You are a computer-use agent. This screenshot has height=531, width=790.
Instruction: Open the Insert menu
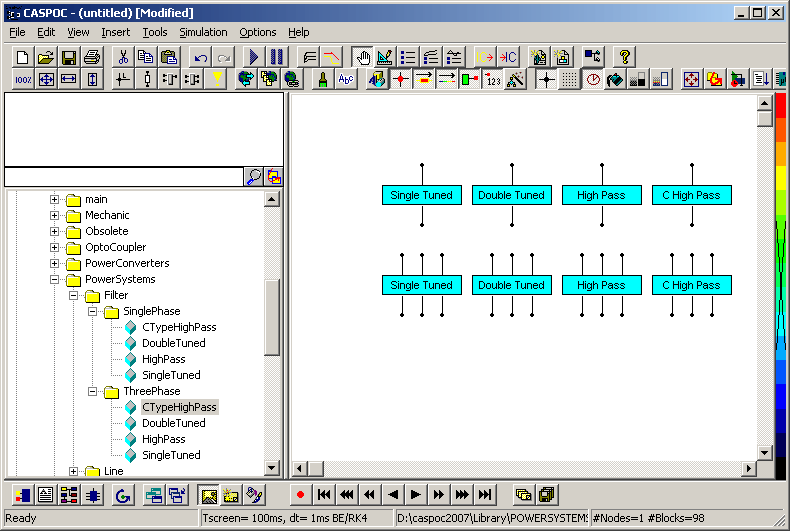(115, 32)
